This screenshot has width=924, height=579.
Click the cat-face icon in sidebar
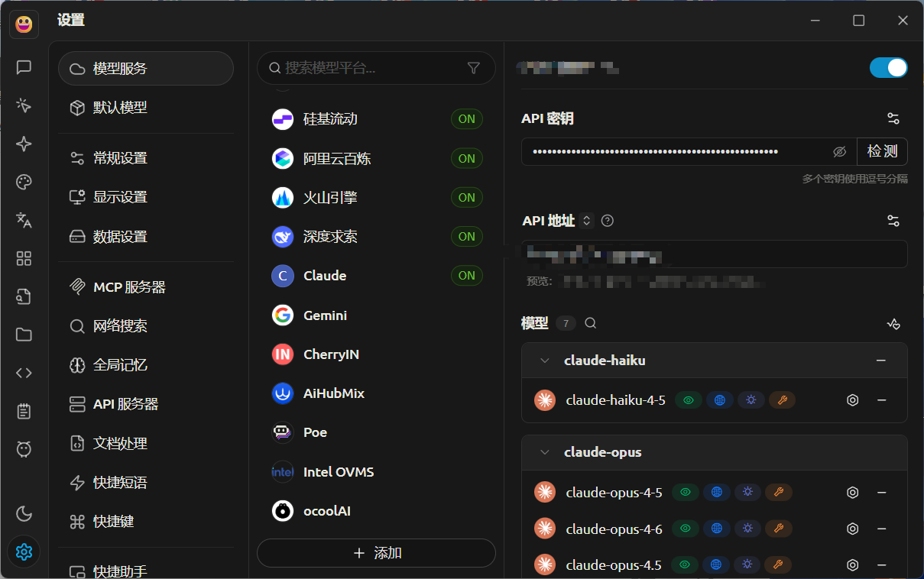24,449
